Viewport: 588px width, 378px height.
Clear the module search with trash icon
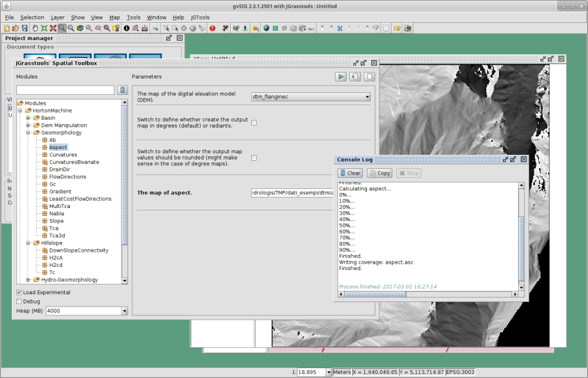(x=122, y=90)
